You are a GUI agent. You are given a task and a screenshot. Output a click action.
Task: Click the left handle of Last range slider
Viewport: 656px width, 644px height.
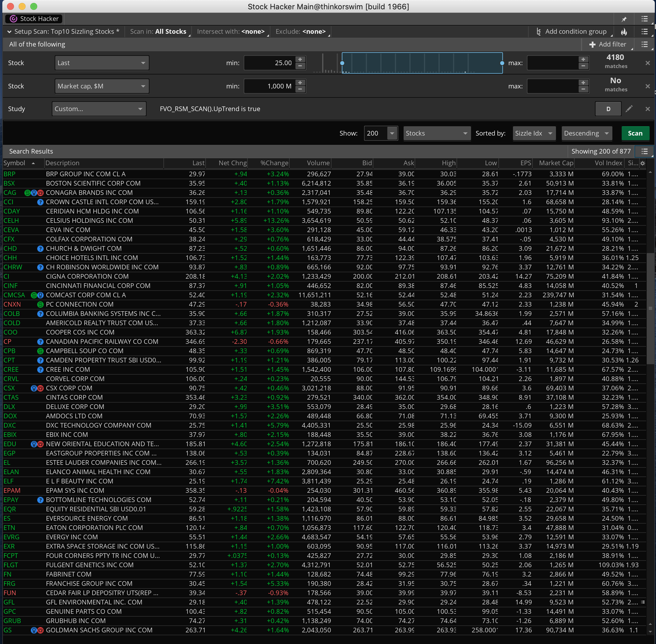click(x=342, y=63)
